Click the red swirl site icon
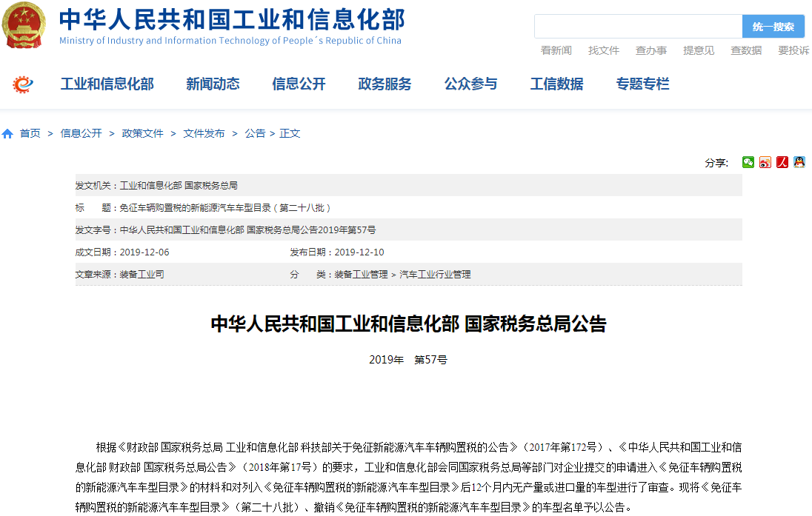The width and height of the screenshot is (812, 516). click(x=23, y=84)
